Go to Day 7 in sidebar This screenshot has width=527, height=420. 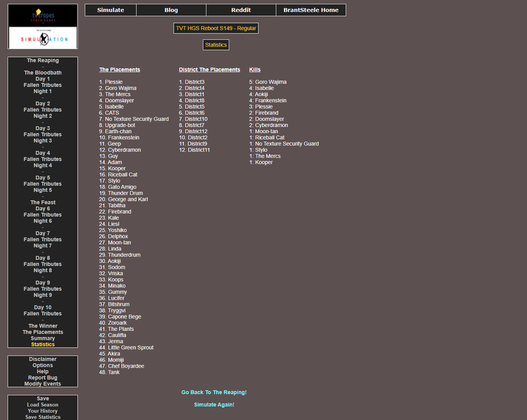click(x=43, y=234)
